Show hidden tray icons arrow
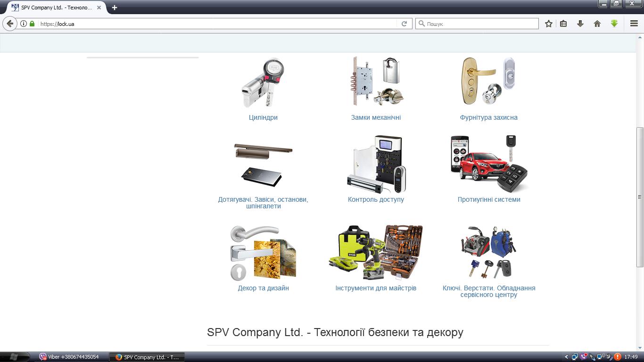The height and width of the screenshot is (362, 644). (x=567, y=357)
